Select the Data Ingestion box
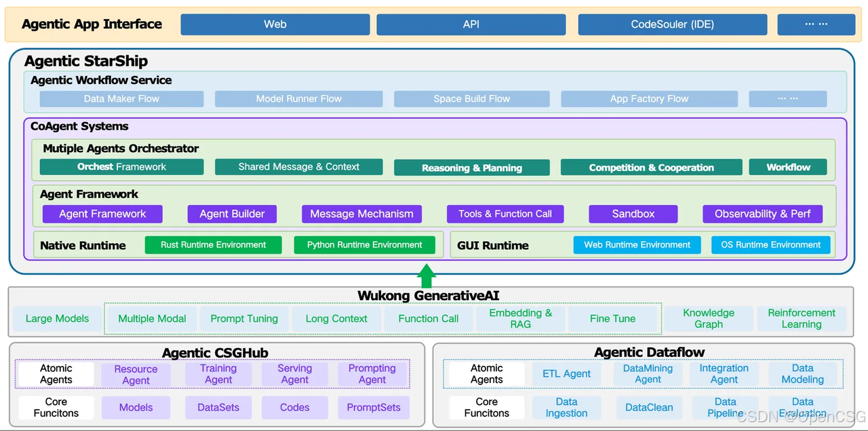The image size is (868, 431). tap(567, 407)
